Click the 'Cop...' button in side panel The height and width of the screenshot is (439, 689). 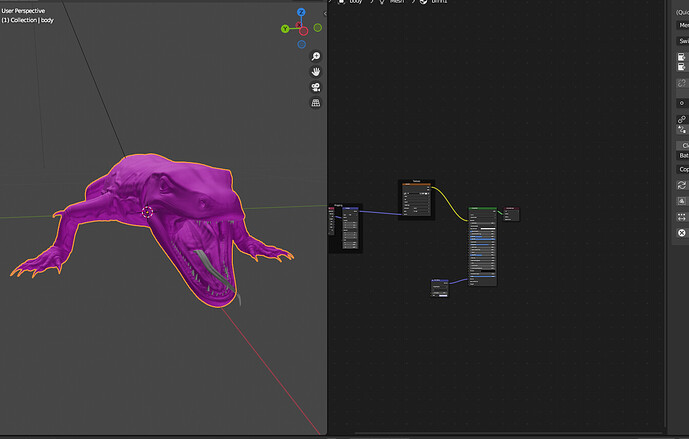tap(682, 169)
